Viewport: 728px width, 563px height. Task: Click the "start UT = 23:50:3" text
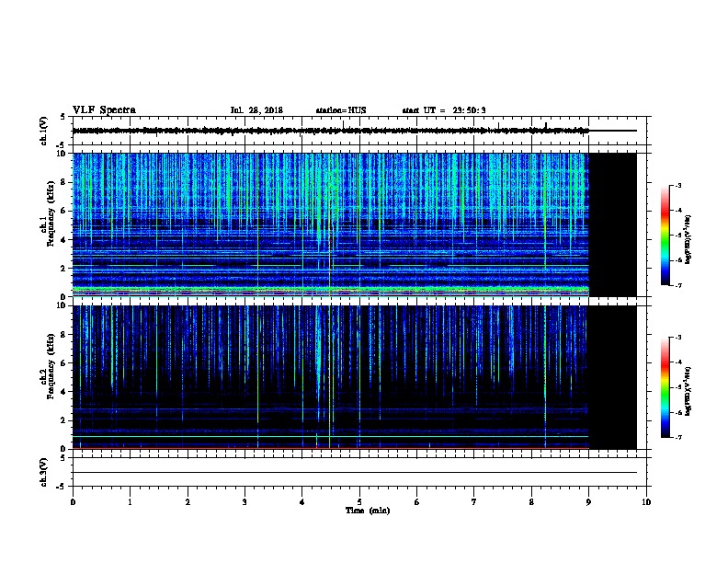point(444,110)
